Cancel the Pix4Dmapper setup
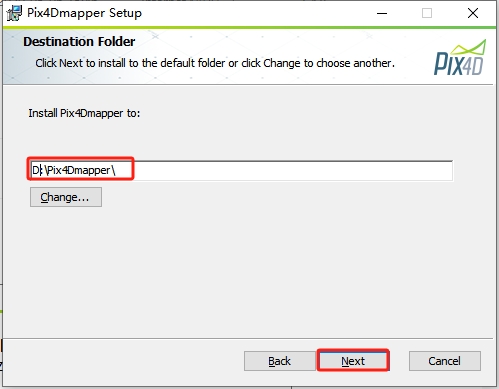This screenshot has height=389, width=499. [445, 361]
